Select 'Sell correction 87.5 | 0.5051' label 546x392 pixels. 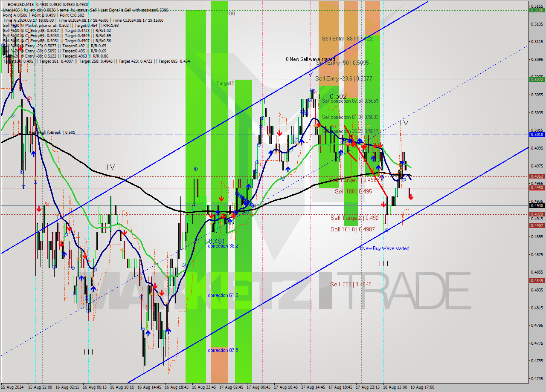coord(350,101)
